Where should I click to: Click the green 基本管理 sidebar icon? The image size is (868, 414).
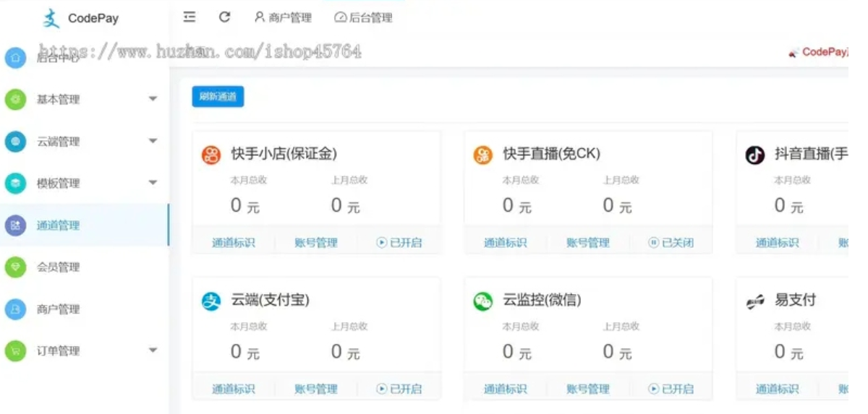coord(15,100)
